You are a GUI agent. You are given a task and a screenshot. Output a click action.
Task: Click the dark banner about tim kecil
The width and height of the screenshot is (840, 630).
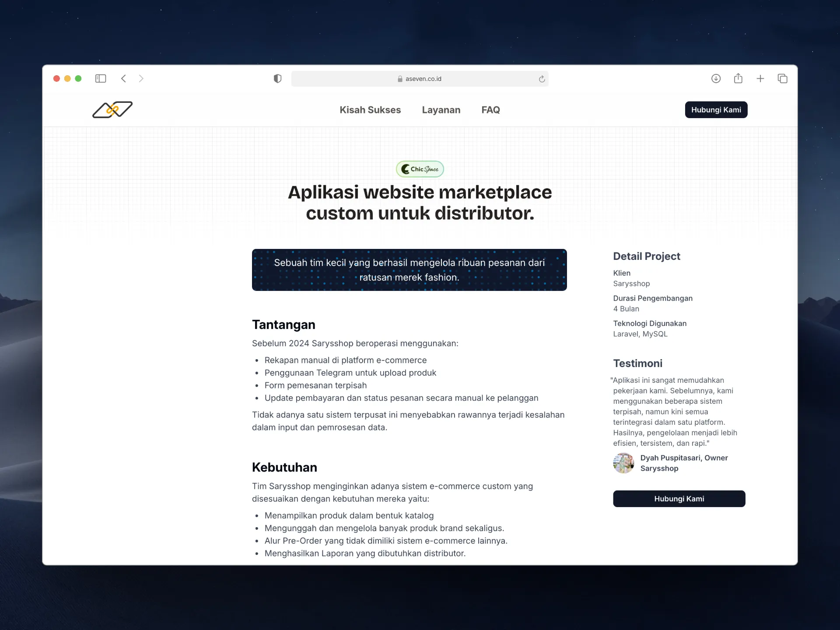[x=409, y=270]
